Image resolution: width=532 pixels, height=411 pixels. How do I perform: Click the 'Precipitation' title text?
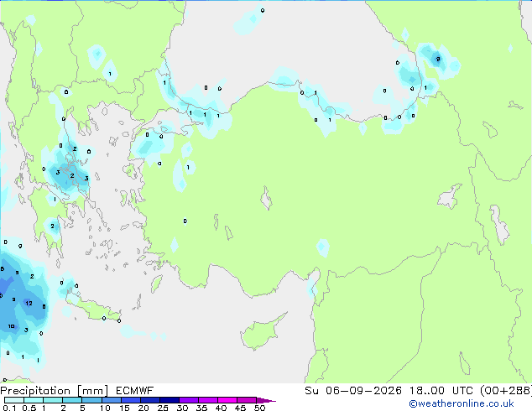click(35, 391)
